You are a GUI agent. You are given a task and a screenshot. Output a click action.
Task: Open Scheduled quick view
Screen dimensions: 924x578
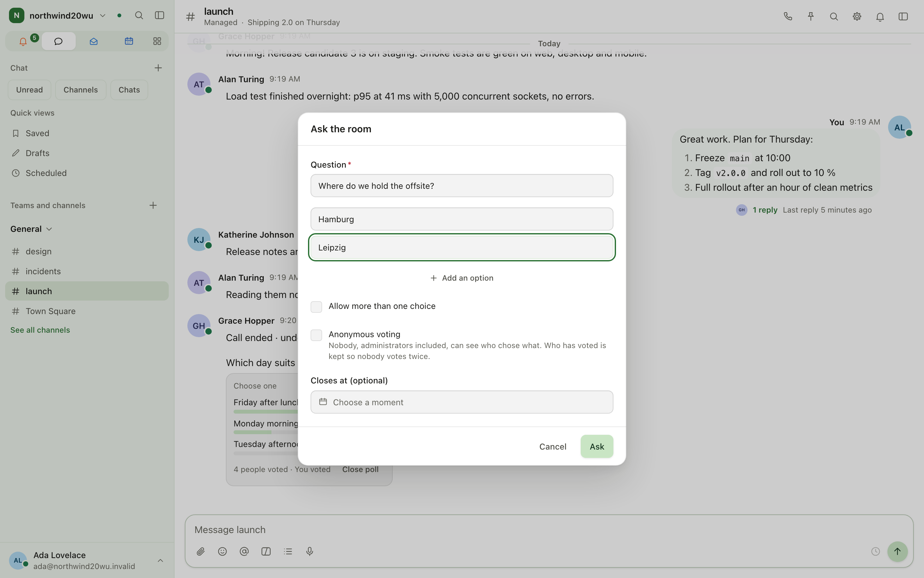(x=87, y=173)
